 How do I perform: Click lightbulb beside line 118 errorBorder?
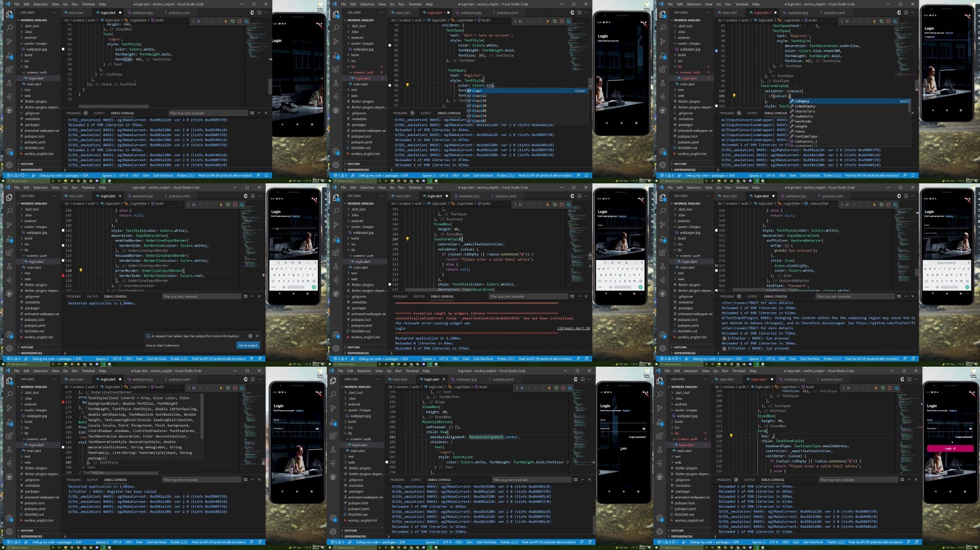tap(81, 270)
